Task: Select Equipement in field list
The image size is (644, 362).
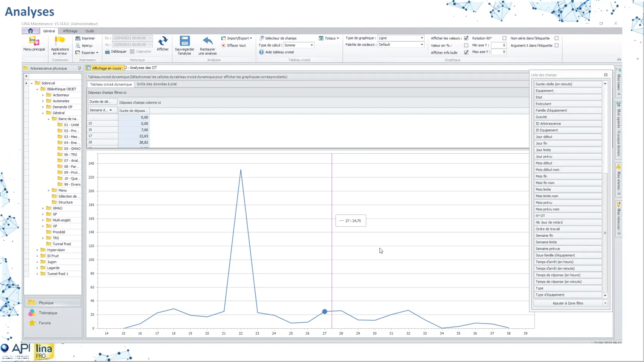Action: click(x=568, y=90)
